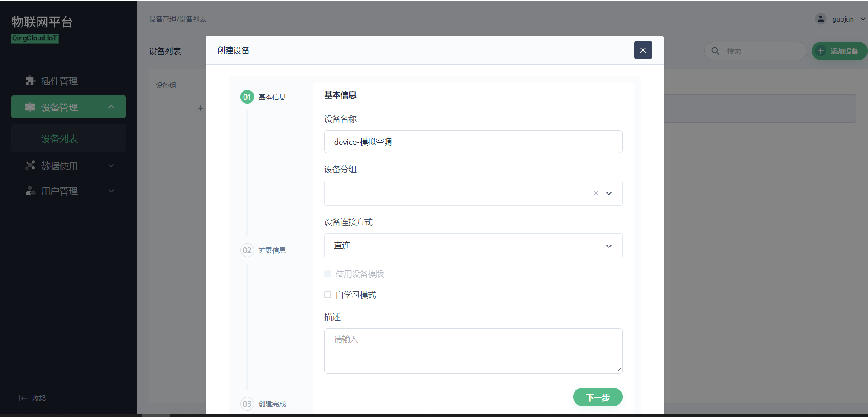868x417 pixels.
Task: Click the search magnifier icon
Action: click(715, 51)
